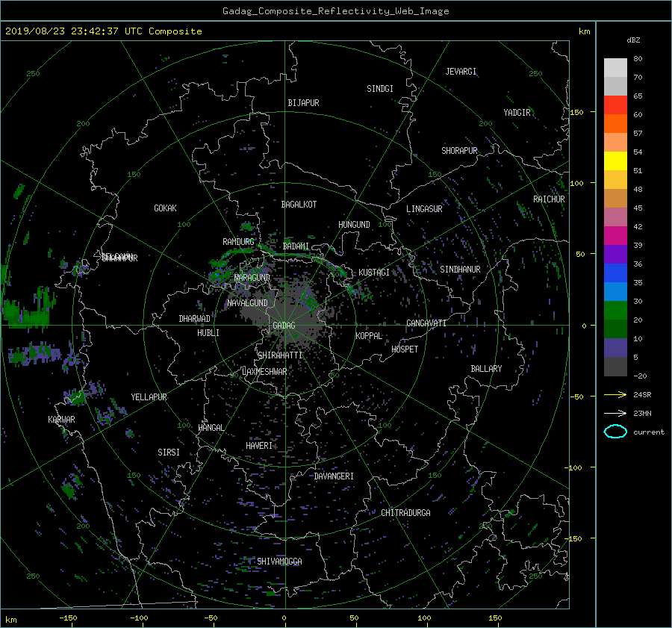Select the indigo 10-5 dBZ swatch
Image resolution: width=672 pixels, height=628 pixels.
(x=615, y=348)
